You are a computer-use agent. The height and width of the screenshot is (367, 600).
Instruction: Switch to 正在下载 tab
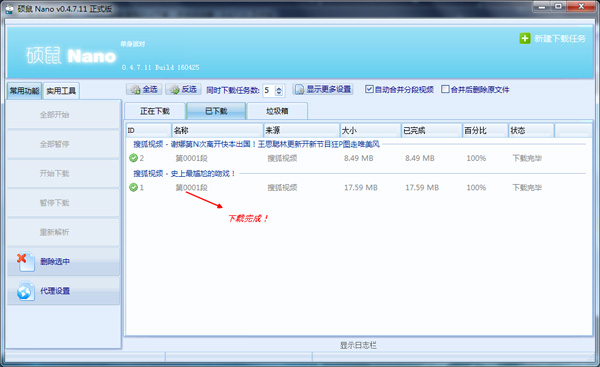coord(155,111)
